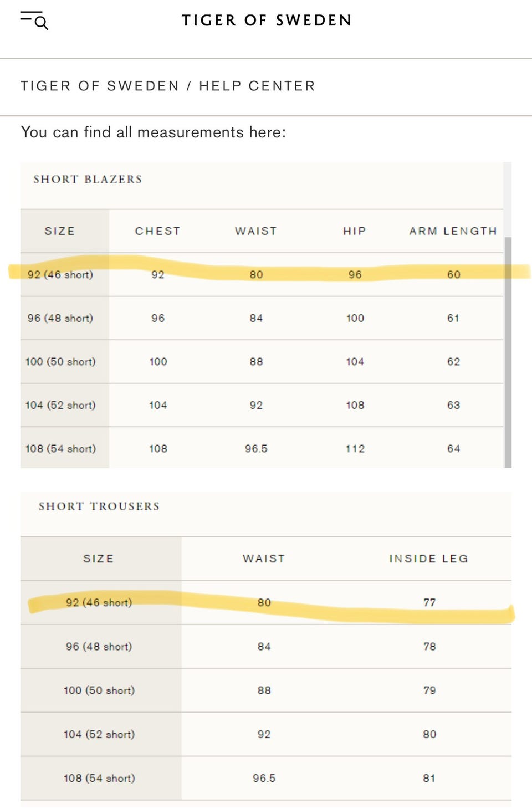The width and height of the screenshot is (532, 809).
Task: Click the Short Blazers table title
Action: pyautogui.click(x=88, y=179)
